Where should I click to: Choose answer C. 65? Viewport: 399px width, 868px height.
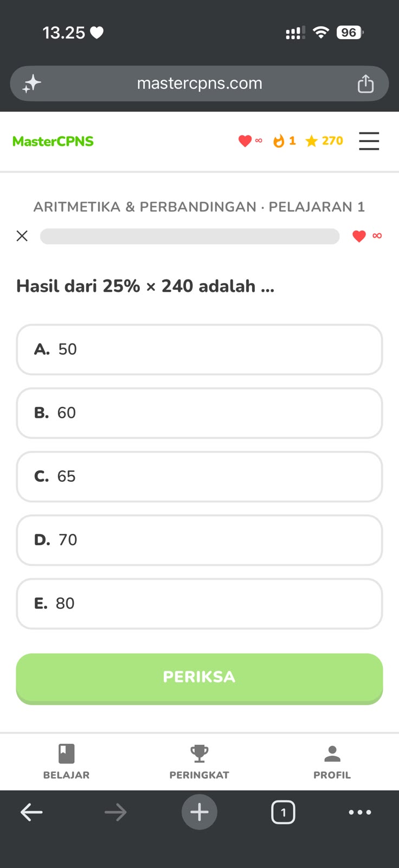200,476
